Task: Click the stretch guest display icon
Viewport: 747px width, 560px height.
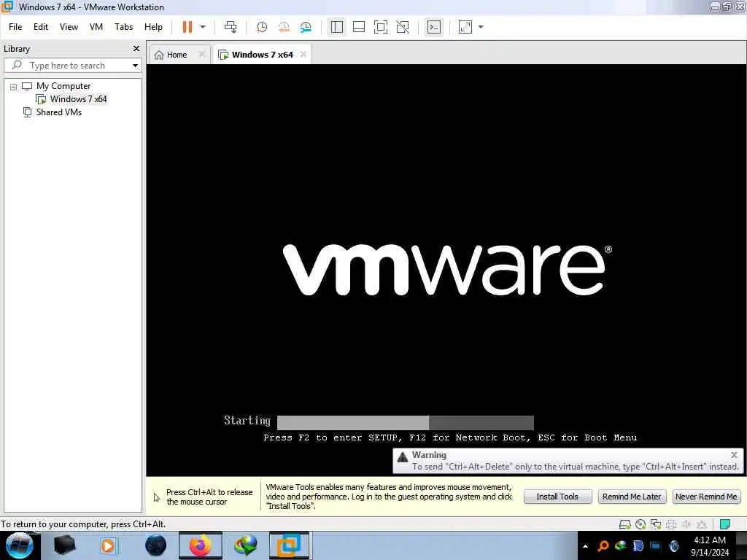Action: pyautogui.click(x=465, y=27)
